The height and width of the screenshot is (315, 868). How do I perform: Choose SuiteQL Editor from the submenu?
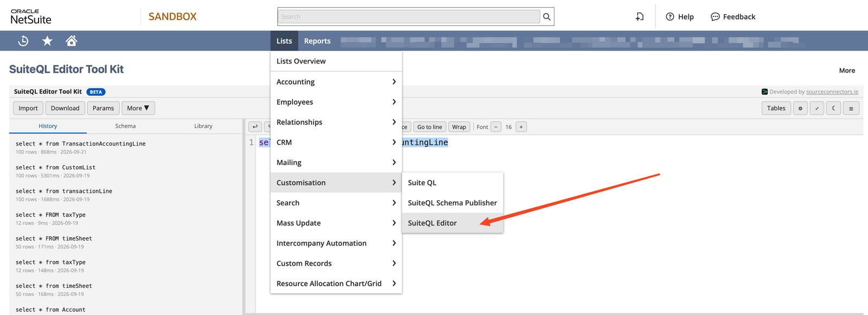(x=452, y=223)
